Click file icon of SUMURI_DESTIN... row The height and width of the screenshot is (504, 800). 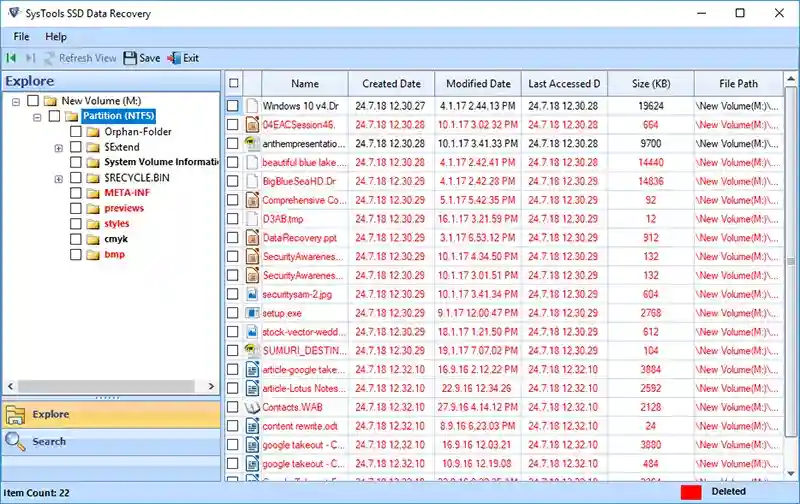252,350
